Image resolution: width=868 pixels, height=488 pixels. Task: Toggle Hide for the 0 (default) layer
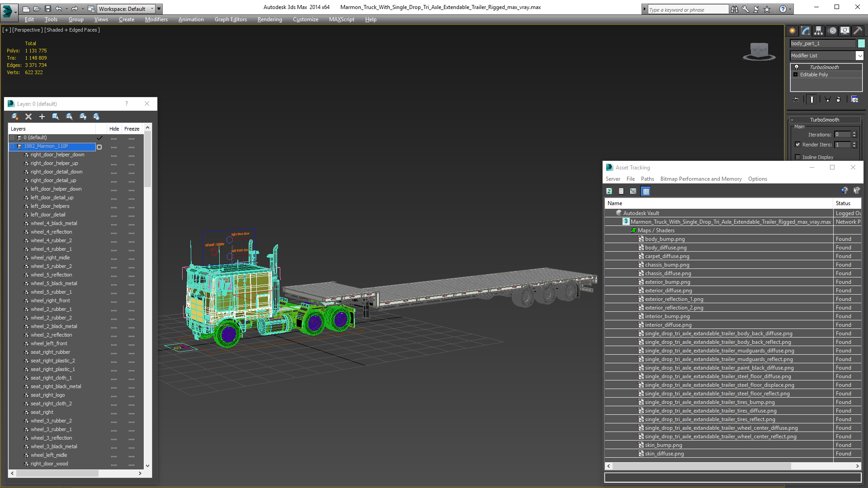(114, 138)
